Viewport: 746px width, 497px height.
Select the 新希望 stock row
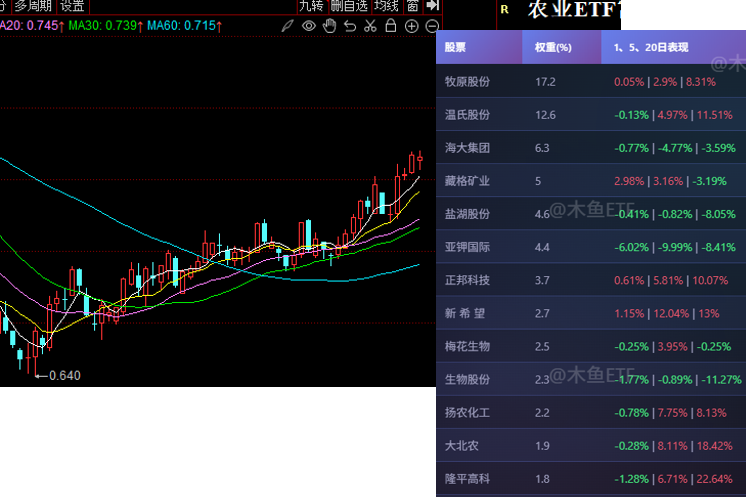pos(591,313)
